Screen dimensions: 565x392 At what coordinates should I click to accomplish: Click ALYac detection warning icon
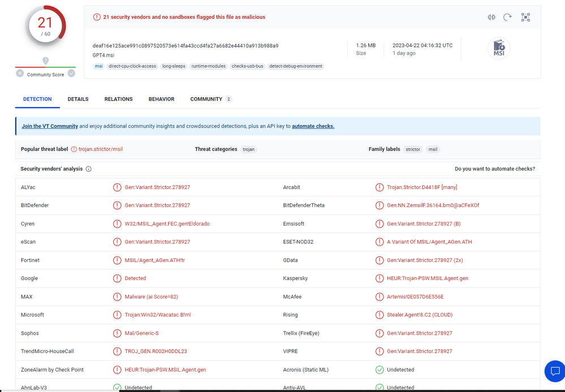(117, 187)
